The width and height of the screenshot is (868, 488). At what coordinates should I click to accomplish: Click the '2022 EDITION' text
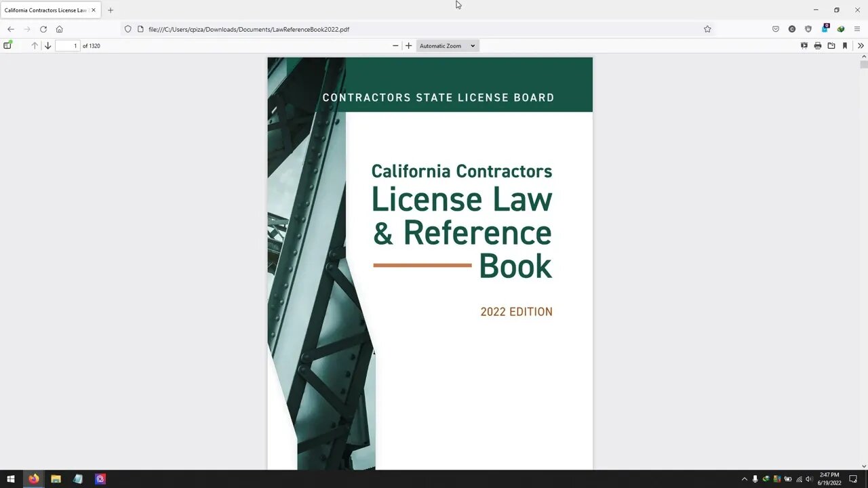coord(517,312)
